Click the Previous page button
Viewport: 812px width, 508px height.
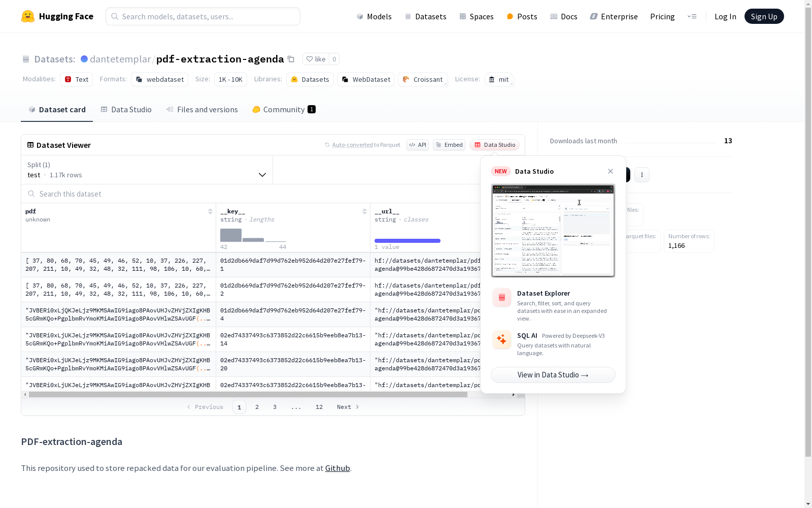pos(205,407)
